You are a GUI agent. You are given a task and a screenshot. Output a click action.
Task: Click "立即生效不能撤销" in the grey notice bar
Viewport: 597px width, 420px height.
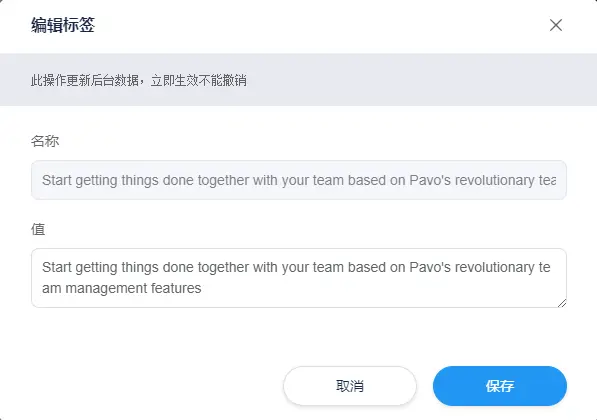tap(199, 80)
